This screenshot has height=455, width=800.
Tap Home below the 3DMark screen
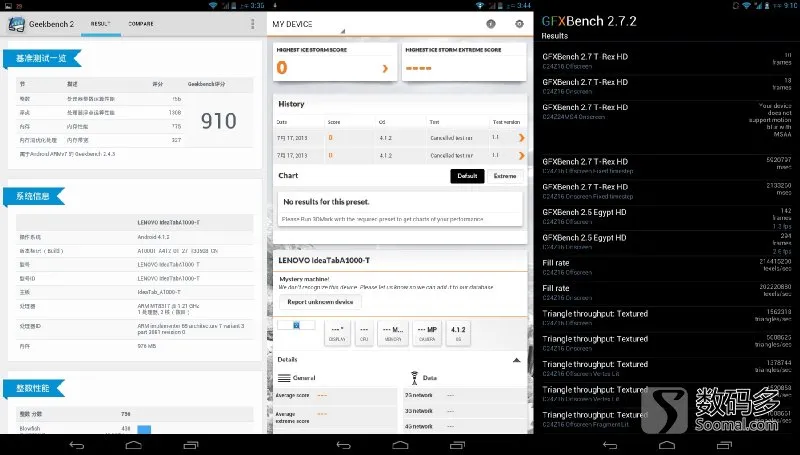tap(401, 445)
